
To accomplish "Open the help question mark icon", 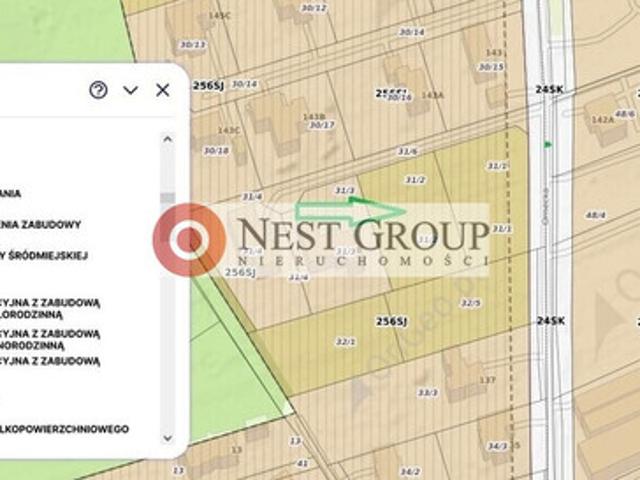I will [x=98, y=90].
